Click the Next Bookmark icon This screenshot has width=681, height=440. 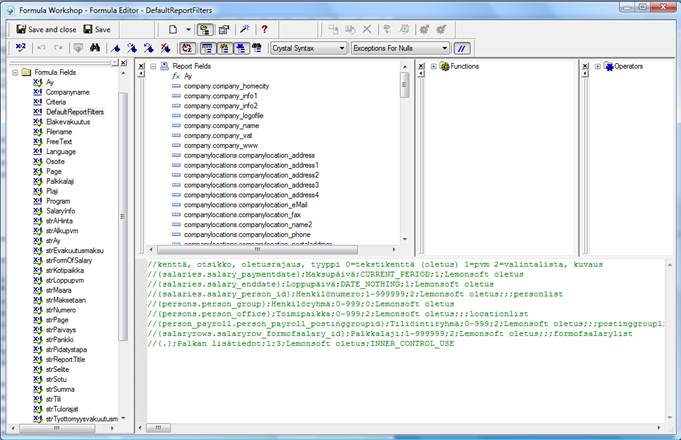(x=132, y=48)
